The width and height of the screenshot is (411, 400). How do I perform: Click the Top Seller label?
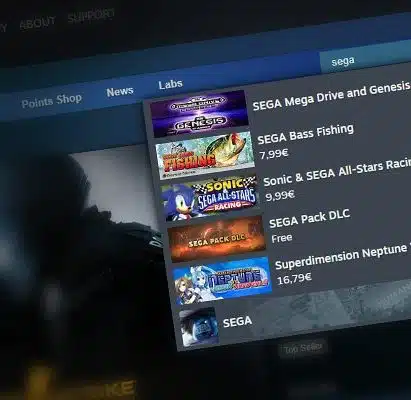[303, 348]
